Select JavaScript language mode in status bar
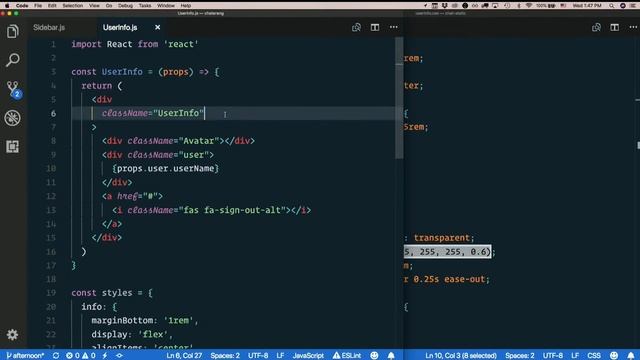The width and height of the screenshot is (640, 360). click(x=308, y=356)
